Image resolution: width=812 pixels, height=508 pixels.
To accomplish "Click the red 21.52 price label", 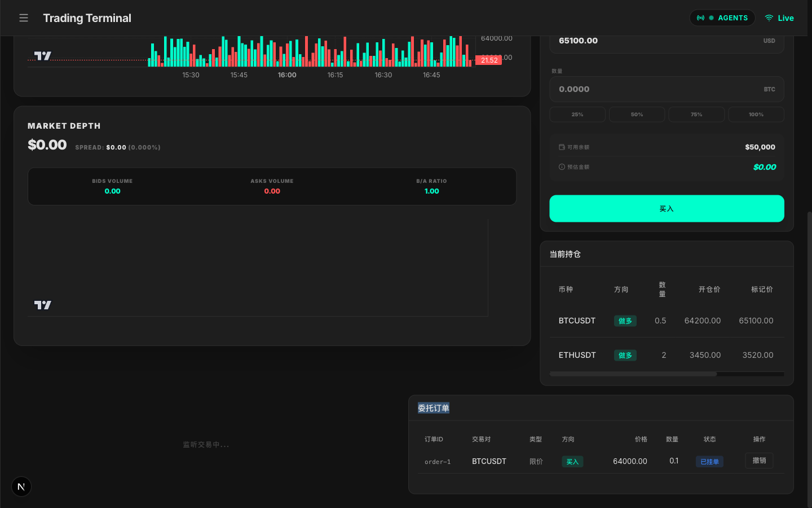I will click(488, 60).
